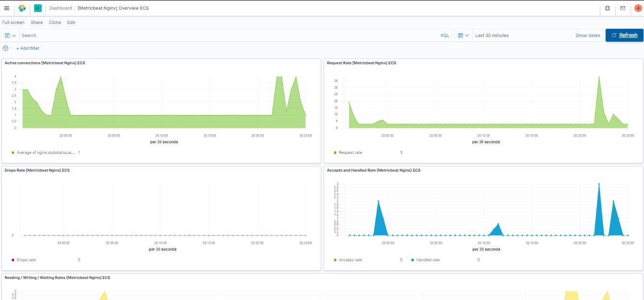Click inside the Search query field
644x300 pixels.
[x=225, y=35]
